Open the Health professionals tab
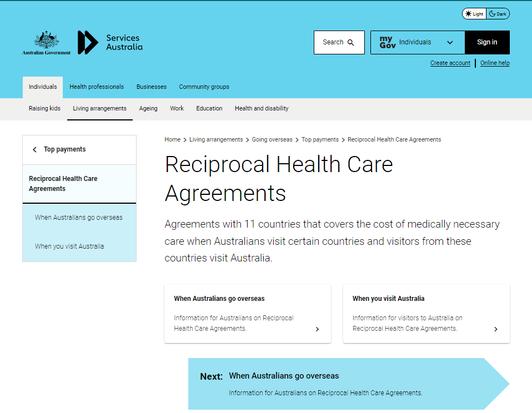 pos(97,87)
